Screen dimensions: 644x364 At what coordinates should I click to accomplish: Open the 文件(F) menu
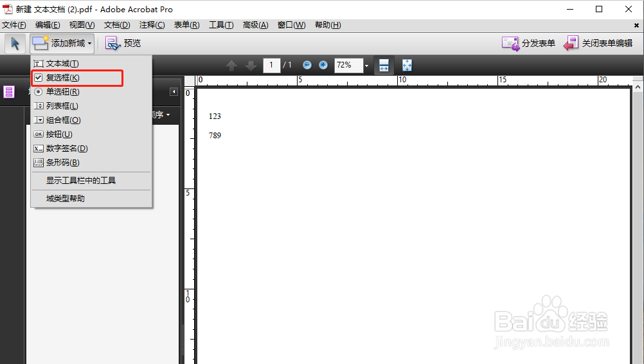coord(14,25)
